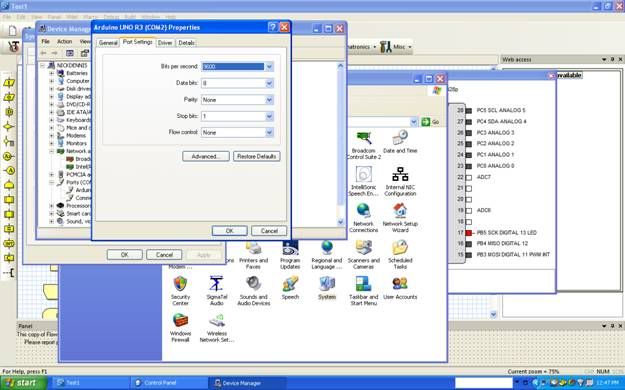This screenshot has height=390, width=625.
Task: Click the Go button in Control Panel
Action: coord(430,122)
